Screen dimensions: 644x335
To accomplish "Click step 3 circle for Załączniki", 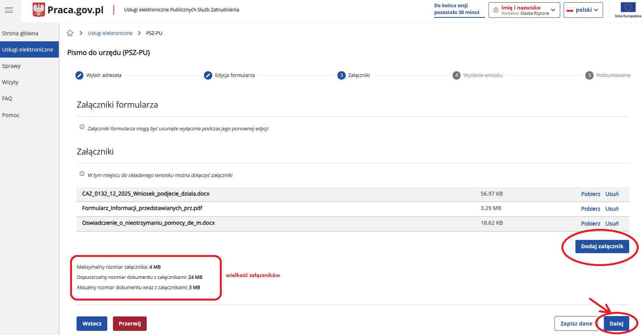I will tap(342, 75).
